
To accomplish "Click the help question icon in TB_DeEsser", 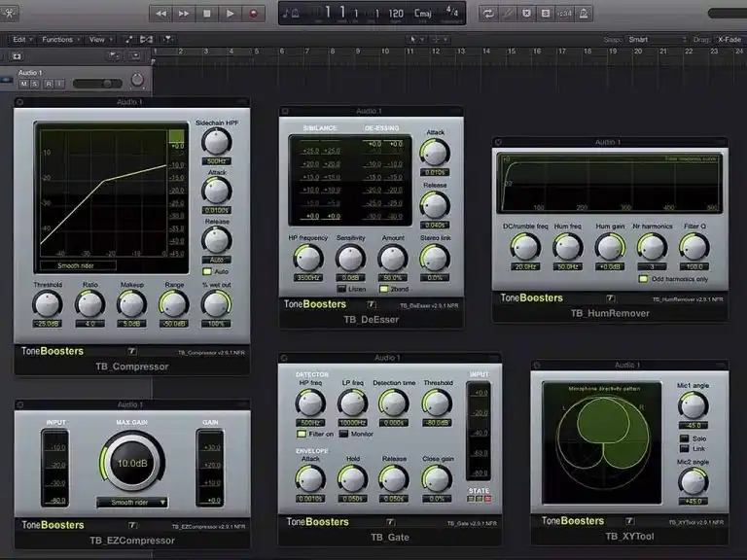I will (372, 304).
